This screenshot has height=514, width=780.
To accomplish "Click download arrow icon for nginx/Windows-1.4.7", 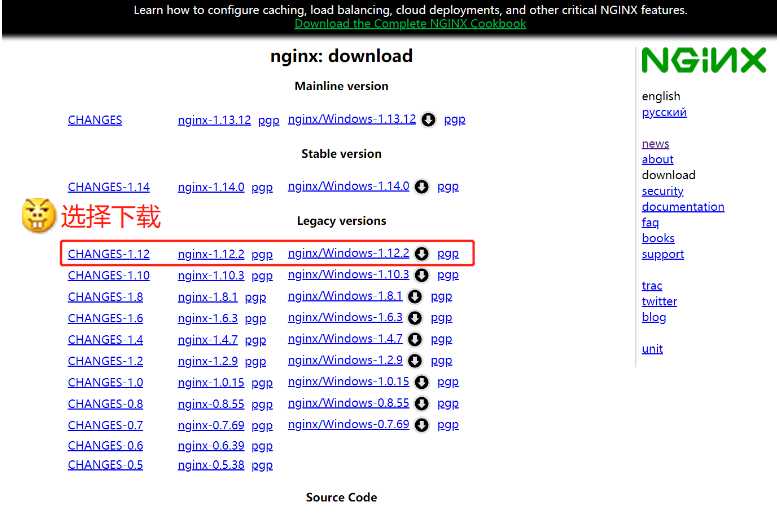I will [415, 339].
